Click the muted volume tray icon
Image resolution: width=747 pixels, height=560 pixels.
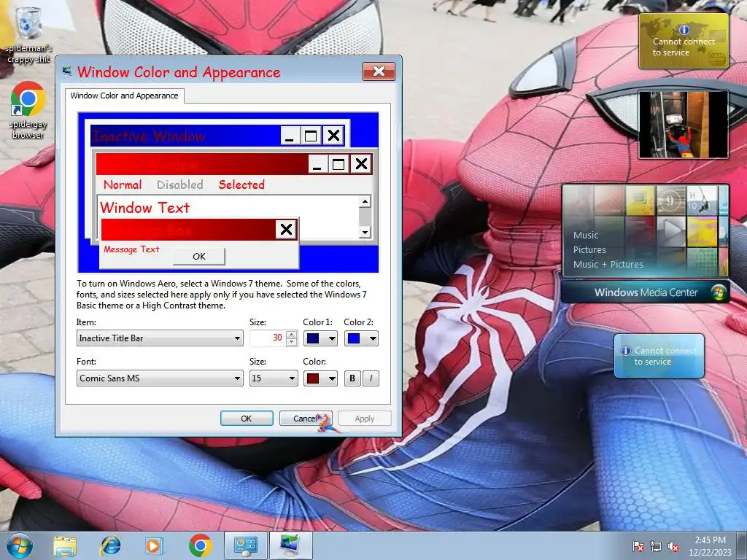tap(673, 546)
